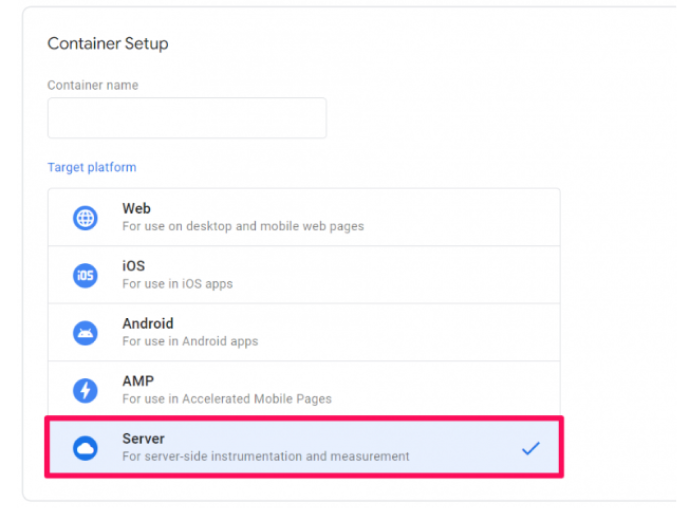The image size is (690, 509).
Task: Click 'For use on desktop and mobile web pages'
Action: (243, 226)
